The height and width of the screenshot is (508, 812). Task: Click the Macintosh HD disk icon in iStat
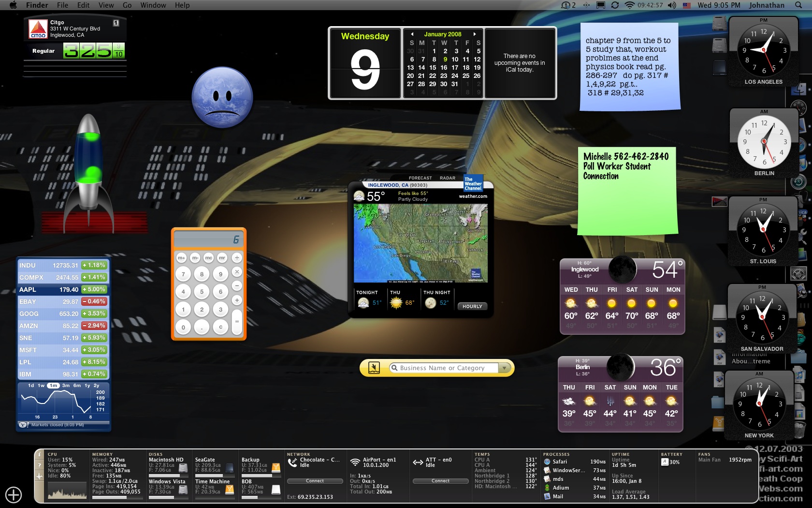click(x=183, y=467)
